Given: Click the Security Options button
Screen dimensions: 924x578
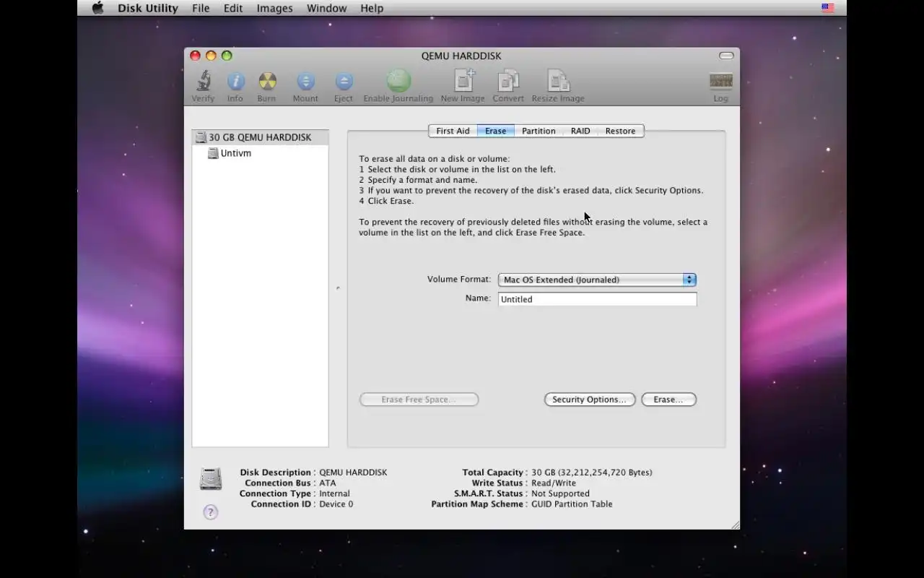Looking at the screenshot, I should tap(590, 400).
